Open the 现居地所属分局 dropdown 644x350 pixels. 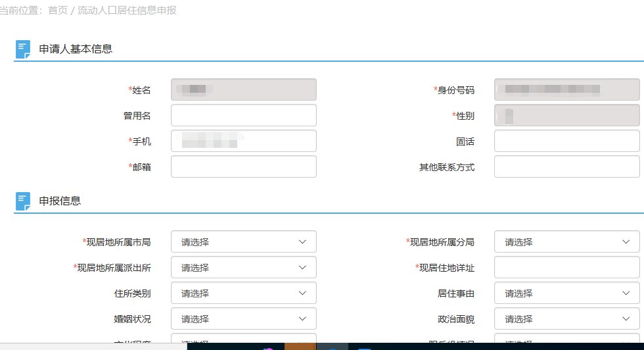(566, 242)
